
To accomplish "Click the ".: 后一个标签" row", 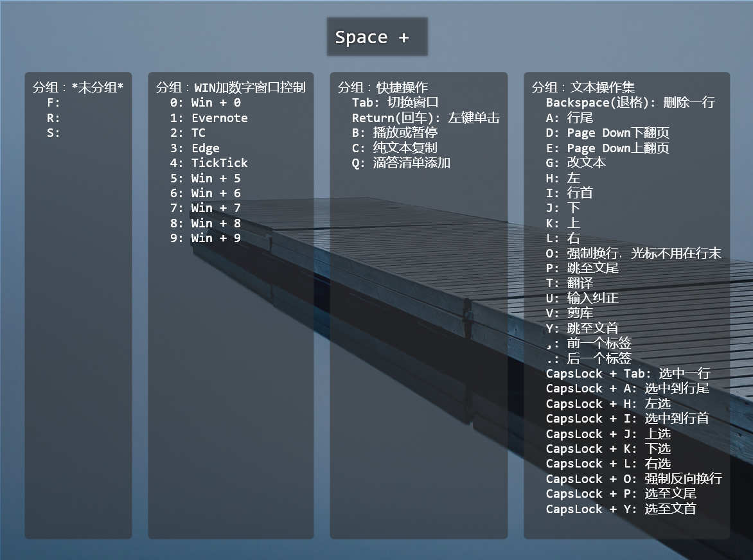I will pyautogui.click(x=589, y=359).
